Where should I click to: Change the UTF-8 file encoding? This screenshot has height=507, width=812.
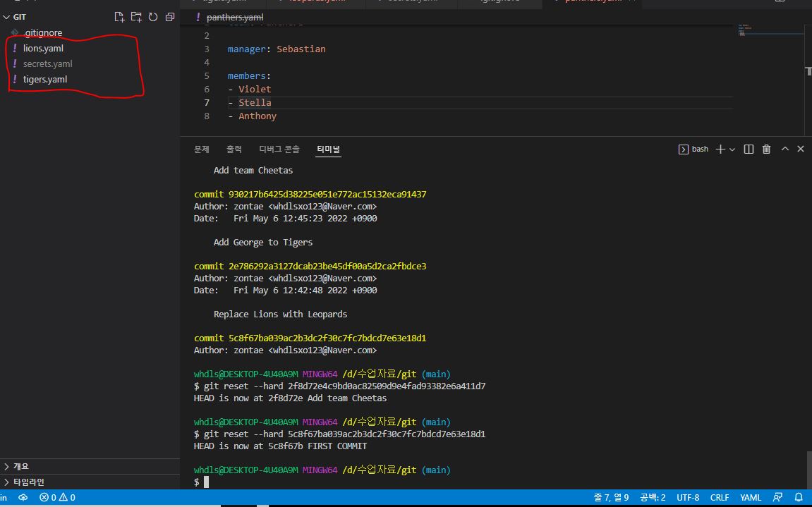pos(688,498)
